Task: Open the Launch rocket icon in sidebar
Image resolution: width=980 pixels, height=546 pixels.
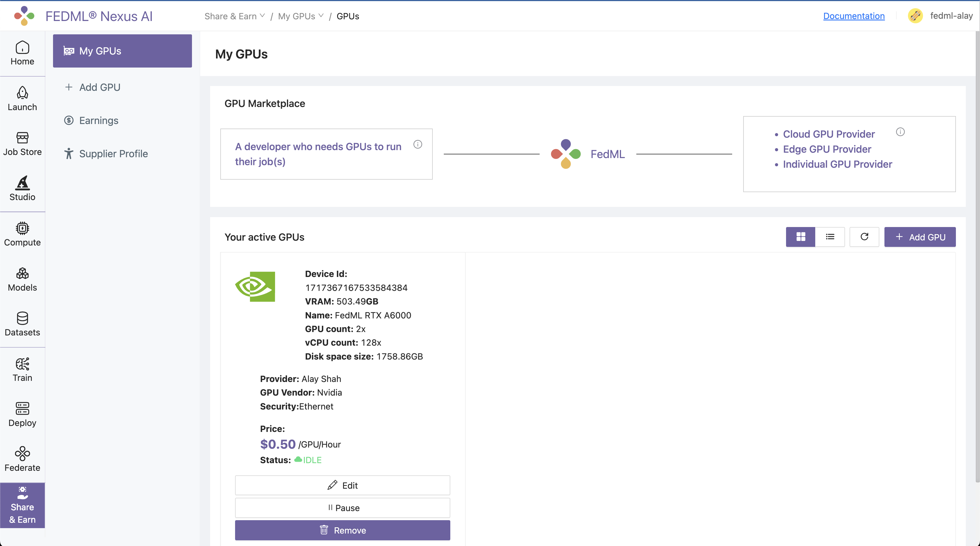Action: [22, 98]
